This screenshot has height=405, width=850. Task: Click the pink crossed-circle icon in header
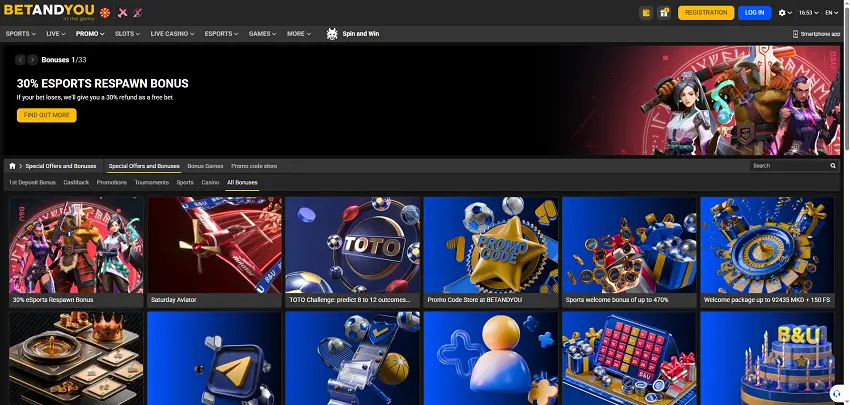[138, 12]
